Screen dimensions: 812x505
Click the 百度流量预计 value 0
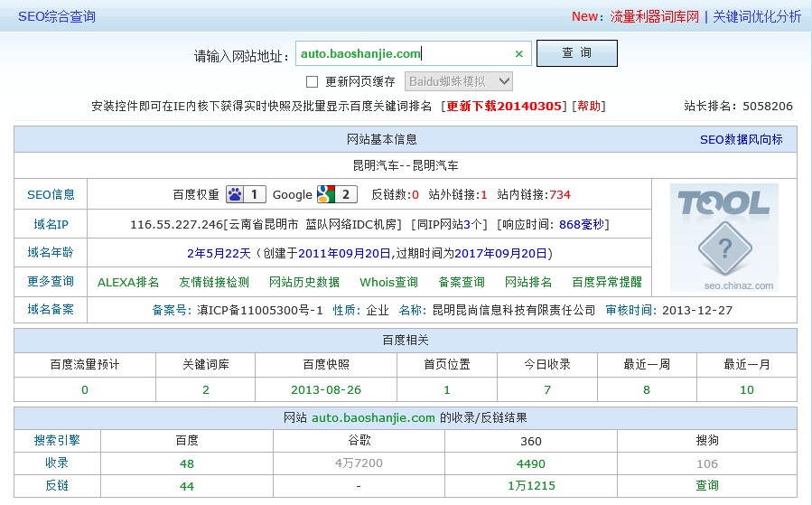click(85, 390)
